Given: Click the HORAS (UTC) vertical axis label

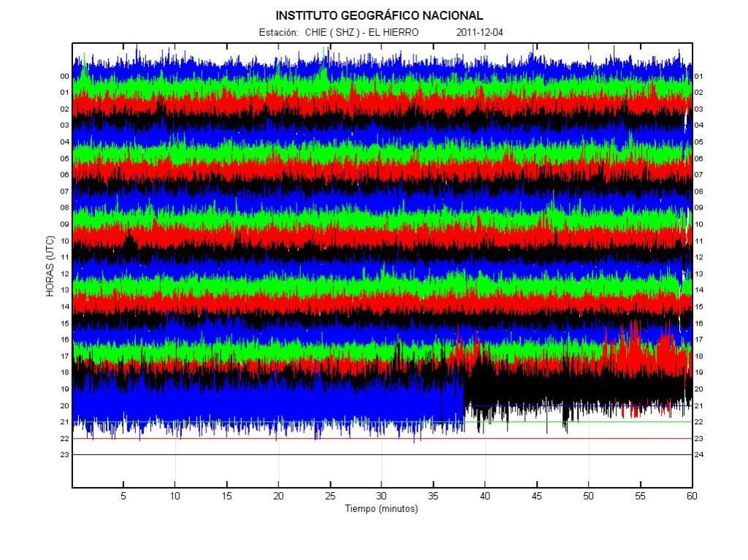Looking at the screenshot, I should 50,266.
